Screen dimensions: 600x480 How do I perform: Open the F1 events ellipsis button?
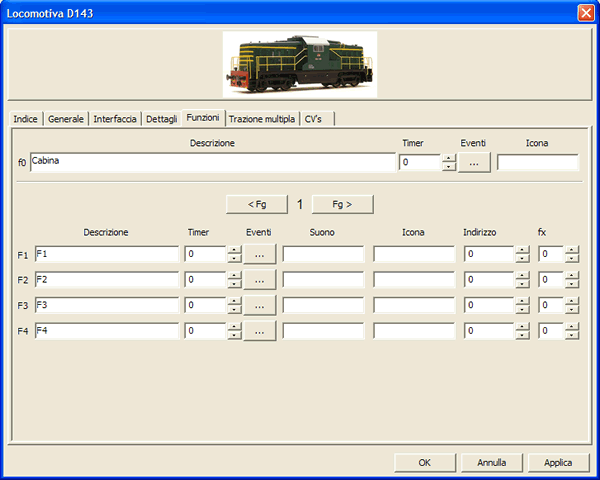(x=259, y=255)
